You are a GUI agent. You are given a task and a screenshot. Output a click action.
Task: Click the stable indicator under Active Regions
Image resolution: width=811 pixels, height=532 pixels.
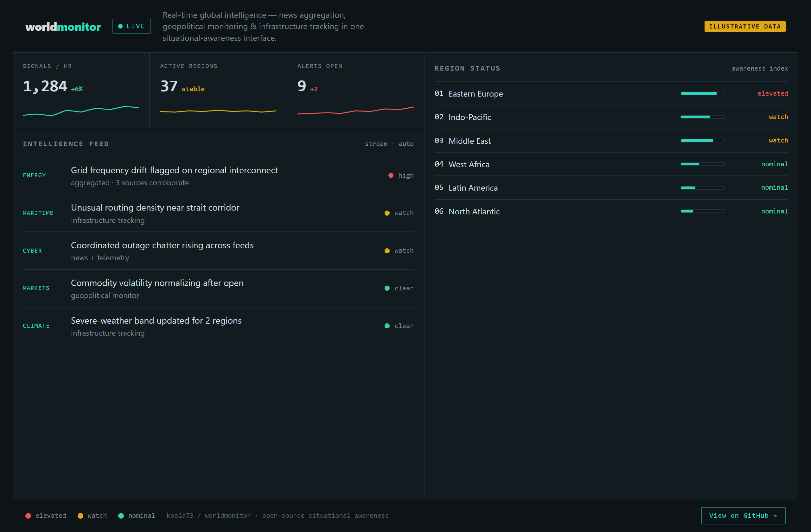(193, 89)
